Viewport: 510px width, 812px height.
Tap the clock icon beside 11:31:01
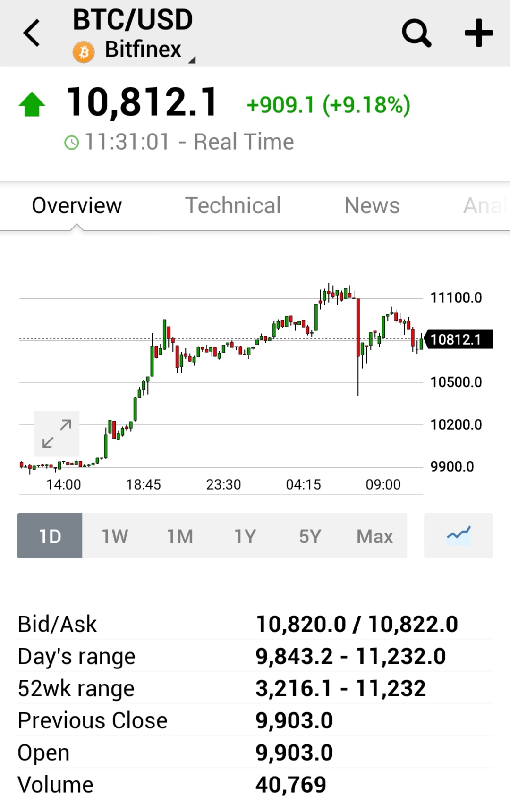[x=72, y=142]
